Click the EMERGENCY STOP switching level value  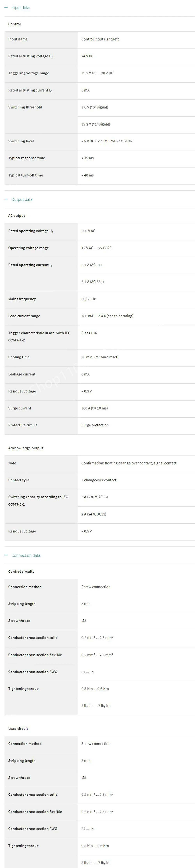tap(107, 141)
